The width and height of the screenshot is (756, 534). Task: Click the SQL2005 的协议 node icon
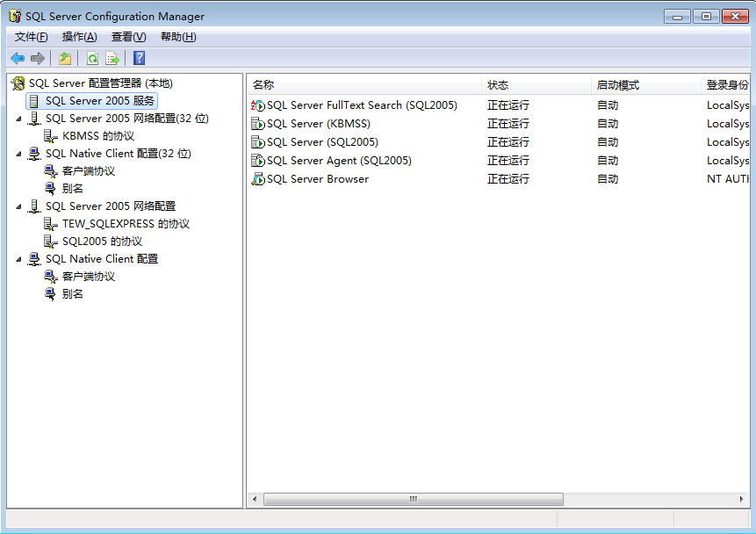[50, 242]
